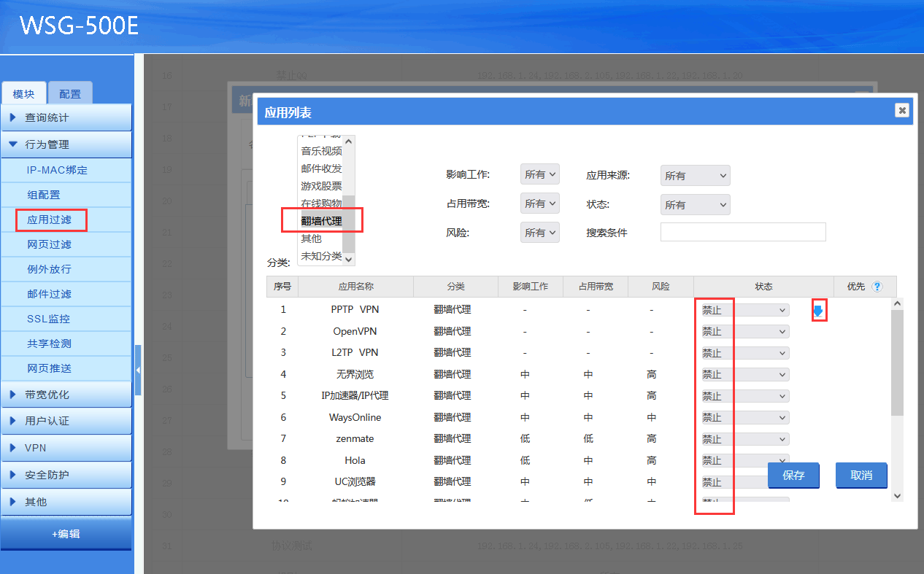
Task: Open status dropdown for WaysOnline
Action: (743, 418)
